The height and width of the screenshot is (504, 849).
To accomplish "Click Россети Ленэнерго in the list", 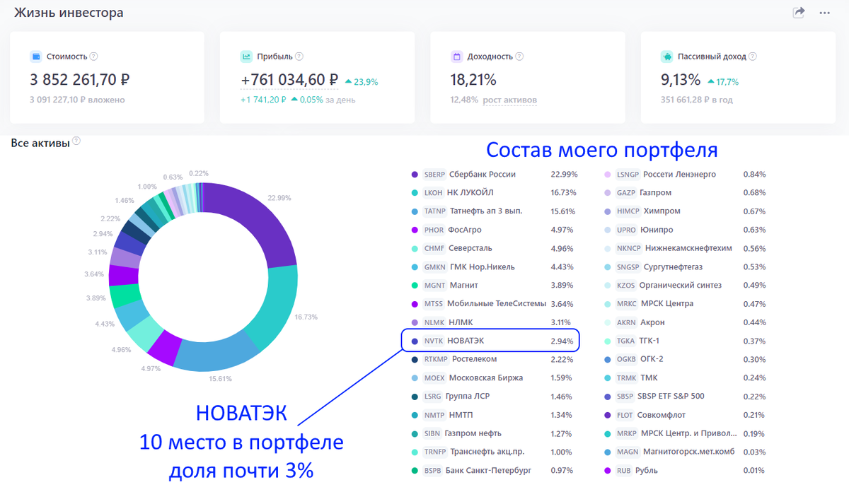I will point(679,175).
